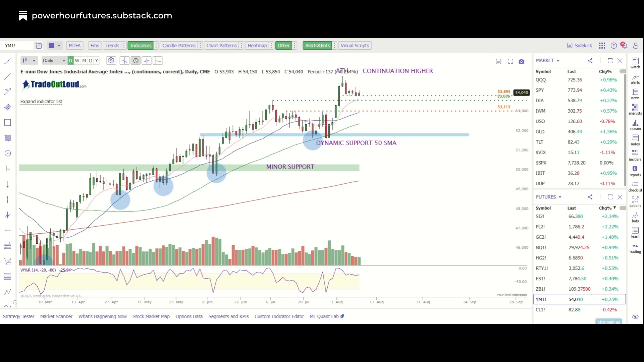Expand the FUTURES watchlist dropdown
Image resolution: width=644 pixels, height=362 pixels.
tap(560, 197)
